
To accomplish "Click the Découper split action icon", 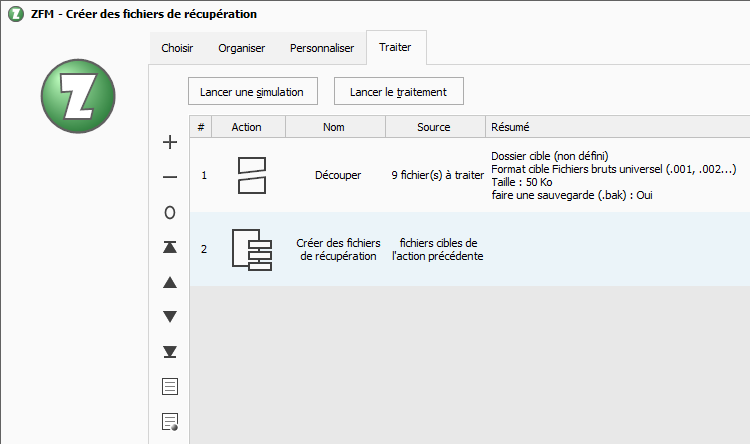I will tap(252, 175).
